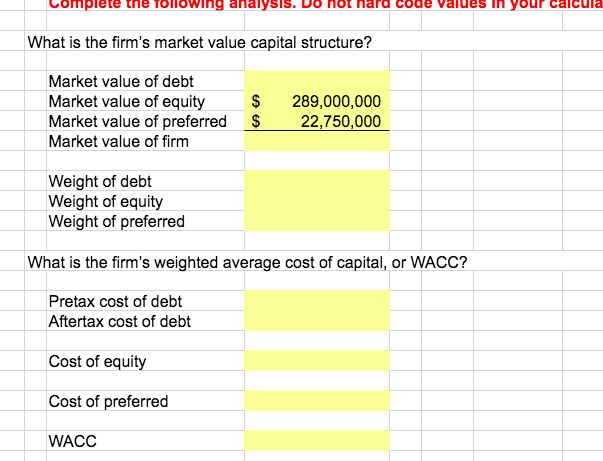603x461 pixels.
Task: Click the 'Aftertax cost of debt' label
Action: (120, 321)
